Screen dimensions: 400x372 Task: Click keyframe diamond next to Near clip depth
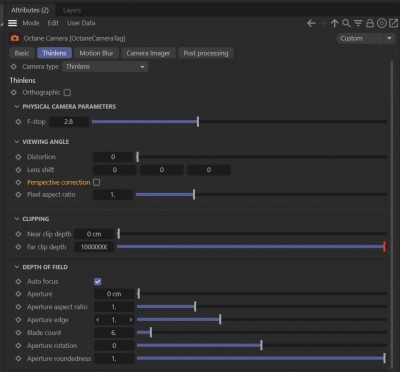point(18,234)
